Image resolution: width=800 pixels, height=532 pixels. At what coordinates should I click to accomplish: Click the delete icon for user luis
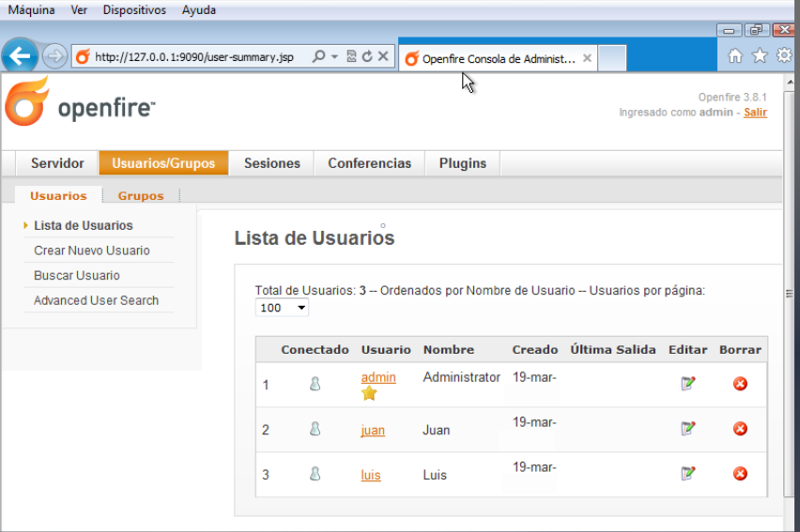[740, 474]
